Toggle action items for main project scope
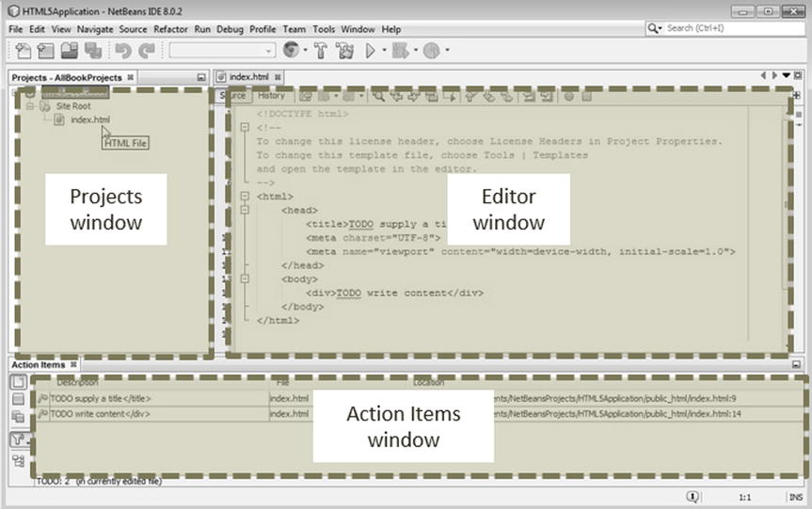The width and height of the screenshot is (812, 509). point(18,399)
